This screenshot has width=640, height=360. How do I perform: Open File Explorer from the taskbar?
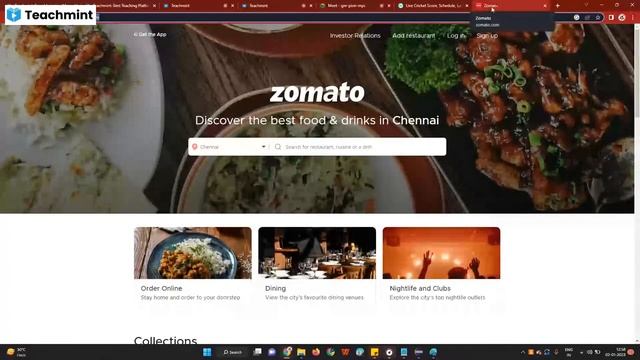(x=301, y=352)
